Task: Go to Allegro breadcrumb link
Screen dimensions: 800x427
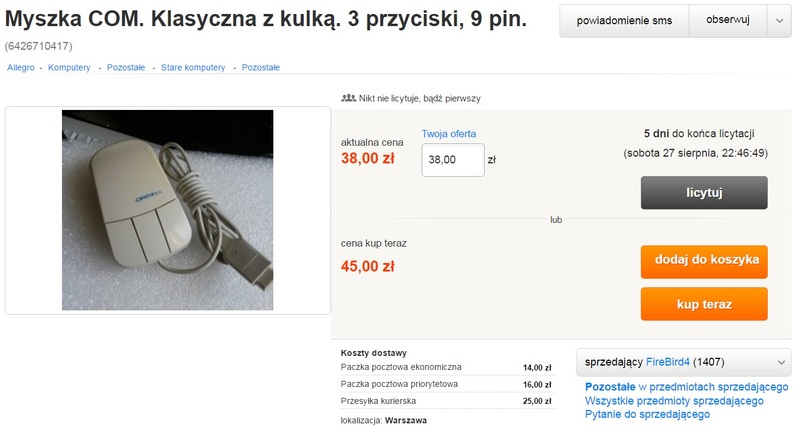Action: [x=21, y=67]
